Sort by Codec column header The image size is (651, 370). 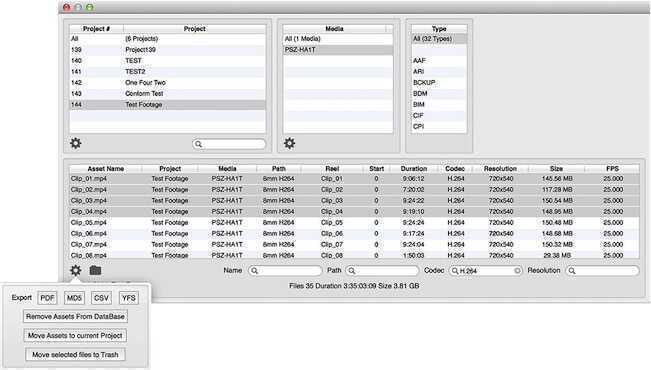tap(455, 169)
